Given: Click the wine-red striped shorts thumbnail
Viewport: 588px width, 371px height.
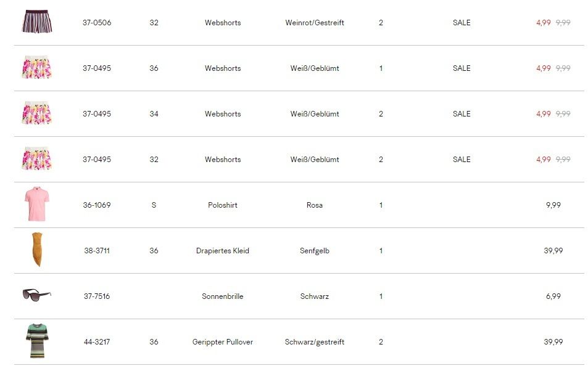Looking at the screenshot, I should 37,22.
